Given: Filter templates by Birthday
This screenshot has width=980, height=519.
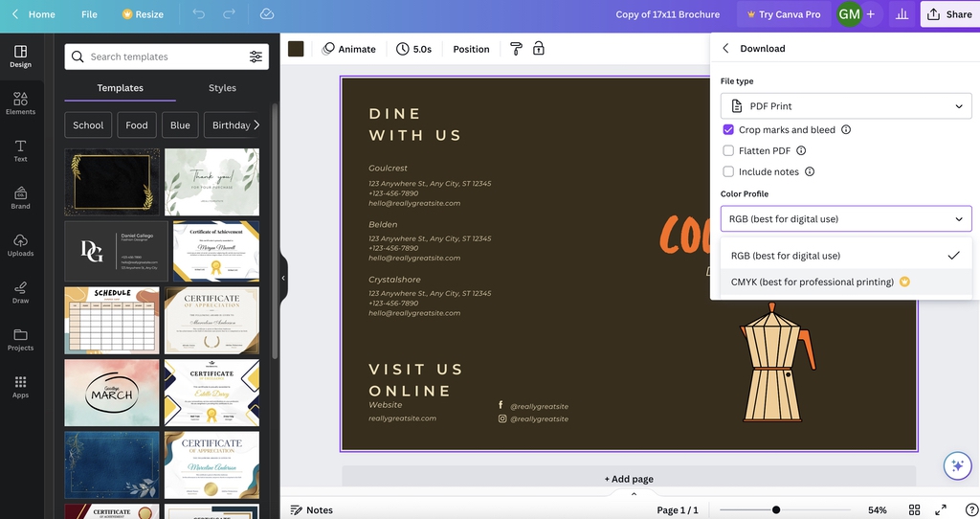Looking at the screenshot, I should point(232,125).
